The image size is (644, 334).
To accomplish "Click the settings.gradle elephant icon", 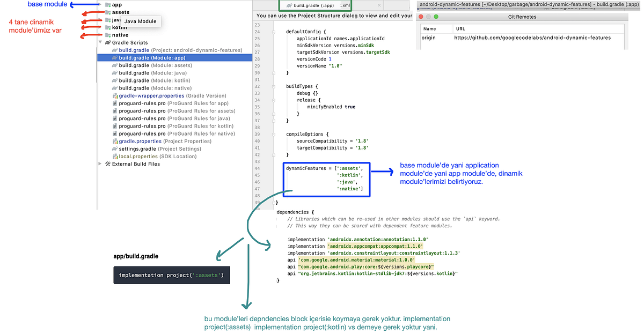I will click(x=115, y=149).
